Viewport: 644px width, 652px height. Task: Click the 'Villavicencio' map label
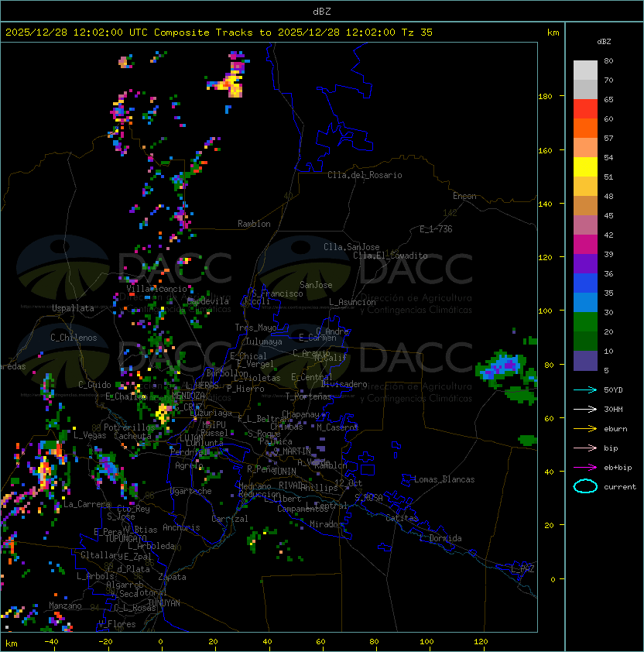(x=156, y=289)
